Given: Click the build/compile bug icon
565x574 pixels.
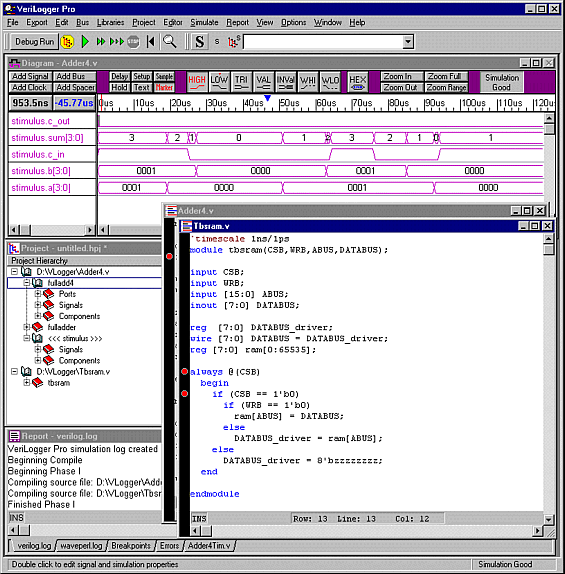Looking at the screenshot, I should (67, 42).
